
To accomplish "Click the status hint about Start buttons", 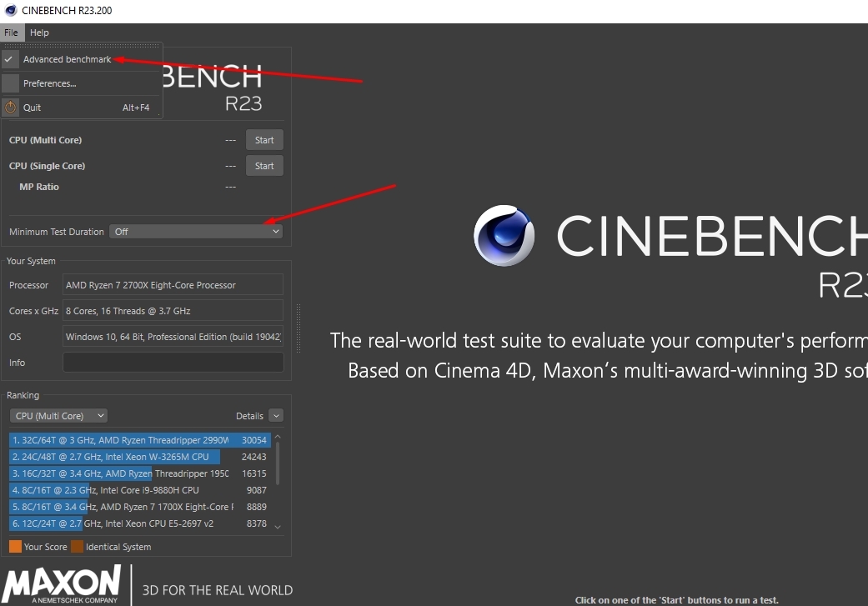I will pos(676,600).
